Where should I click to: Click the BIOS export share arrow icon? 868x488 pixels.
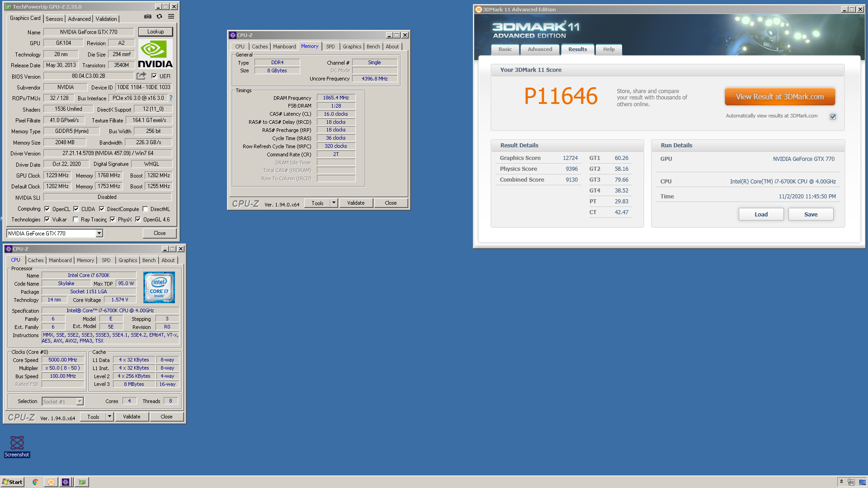click(x=142, y=76)
